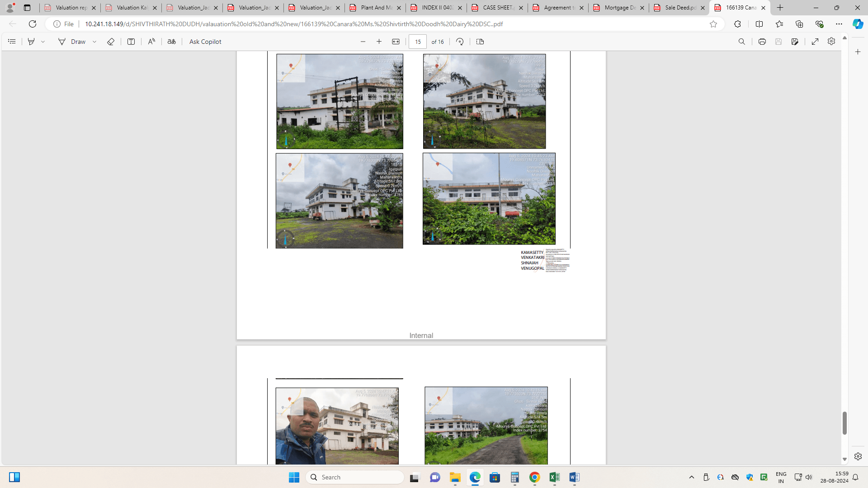Open Favorites list
Viewport: 868px width, 488px height.
(x=779, y=24)
